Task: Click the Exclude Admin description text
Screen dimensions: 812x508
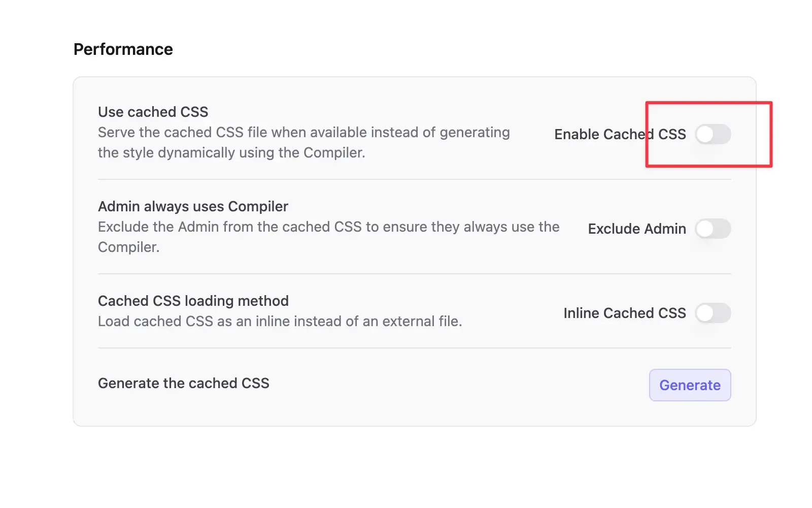Action: click(329, 237)
